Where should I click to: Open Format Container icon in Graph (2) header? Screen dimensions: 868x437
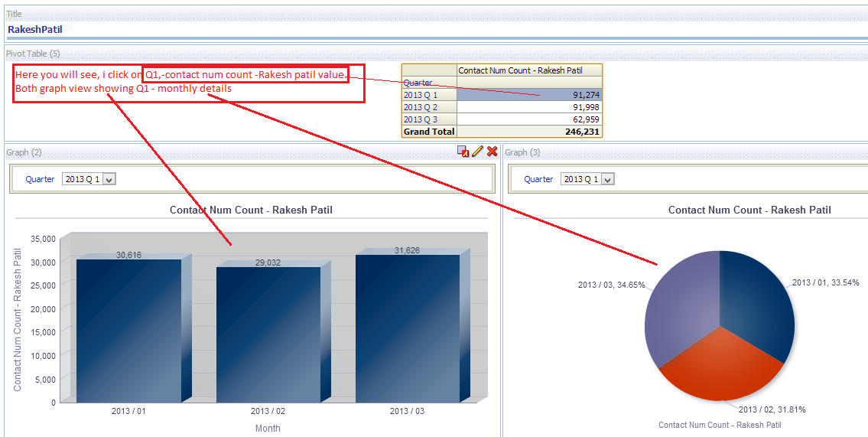pyautogui.click(x=463, y=152)
